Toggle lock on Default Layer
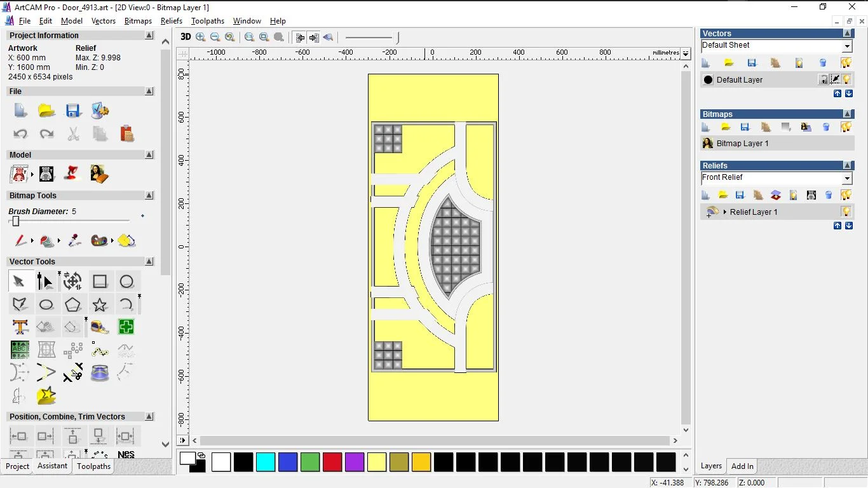 click(824, 79)
